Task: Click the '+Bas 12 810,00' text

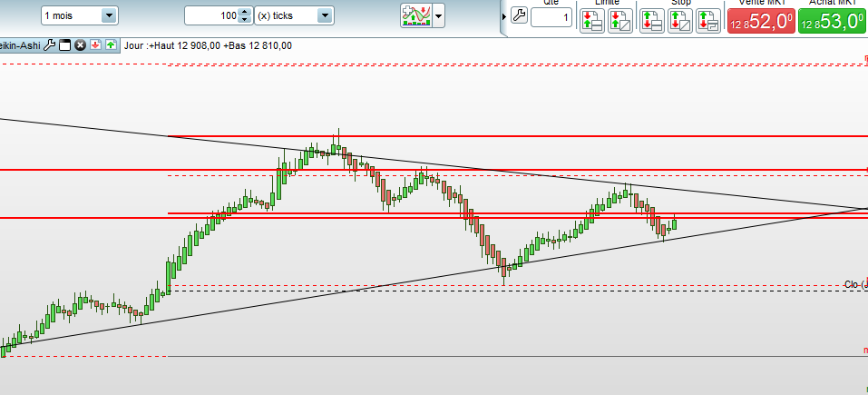Action: [x=258, y=45]
